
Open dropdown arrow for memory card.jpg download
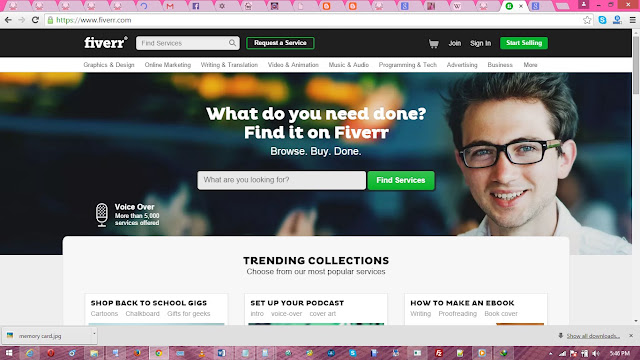click(94, 334)
